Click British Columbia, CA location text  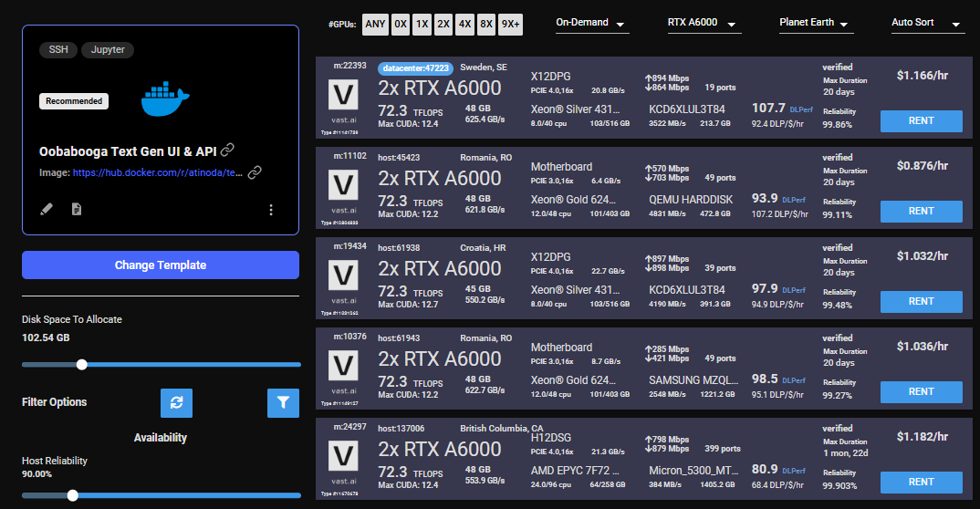502,429
